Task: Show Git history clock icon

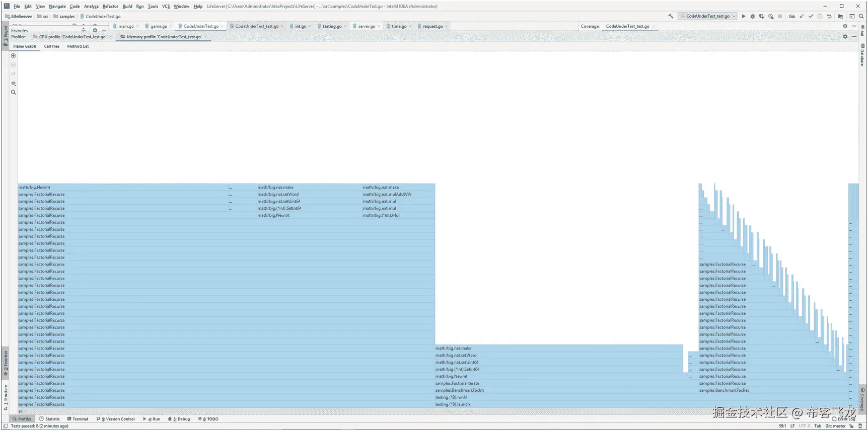Action: click(820, 16)
